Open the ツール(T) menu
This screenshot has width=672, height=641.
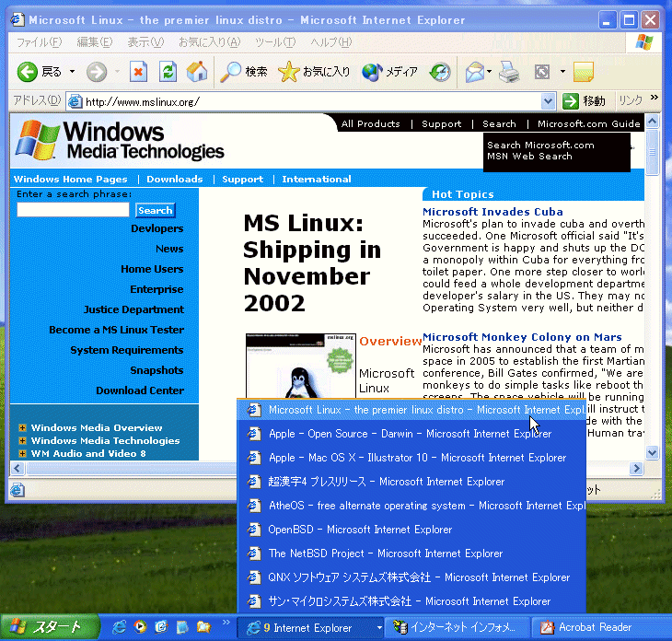click(x=275, y=42)
